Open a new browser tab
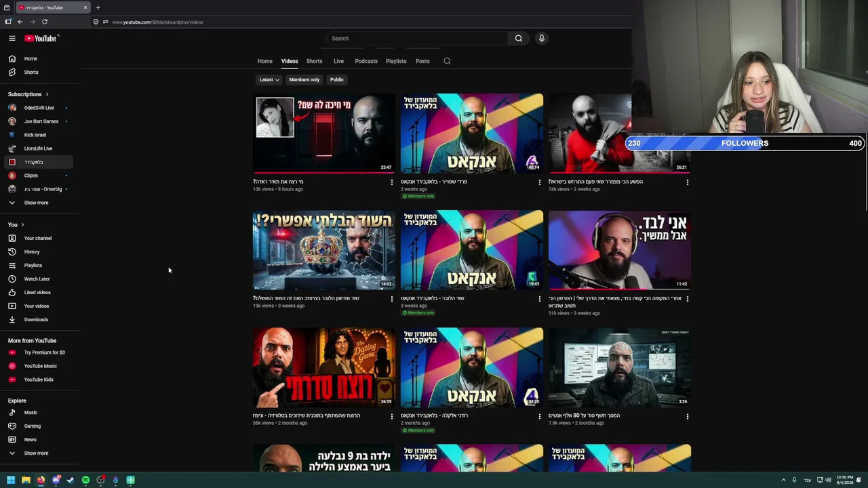 [98, 7]
